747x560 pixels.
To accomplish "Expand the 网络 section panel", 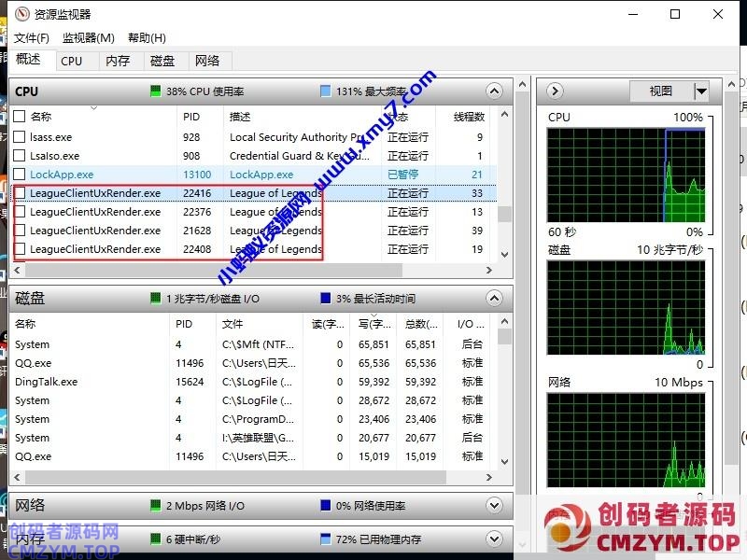I will [x=495, y=505].
